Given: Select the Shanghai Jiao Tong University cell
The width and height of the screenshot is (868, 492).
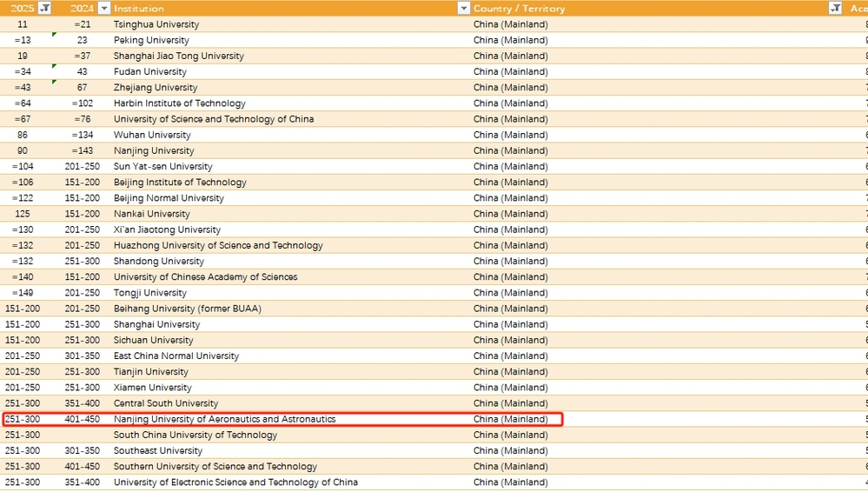Looking at the screenshot, I should pos(179,56).
